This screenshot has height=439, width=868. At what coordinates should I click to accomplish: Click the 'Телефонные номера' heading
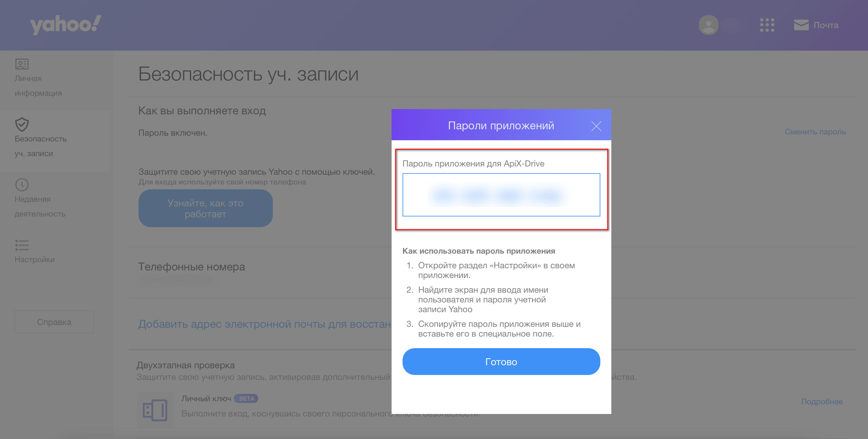click(191, 267)
